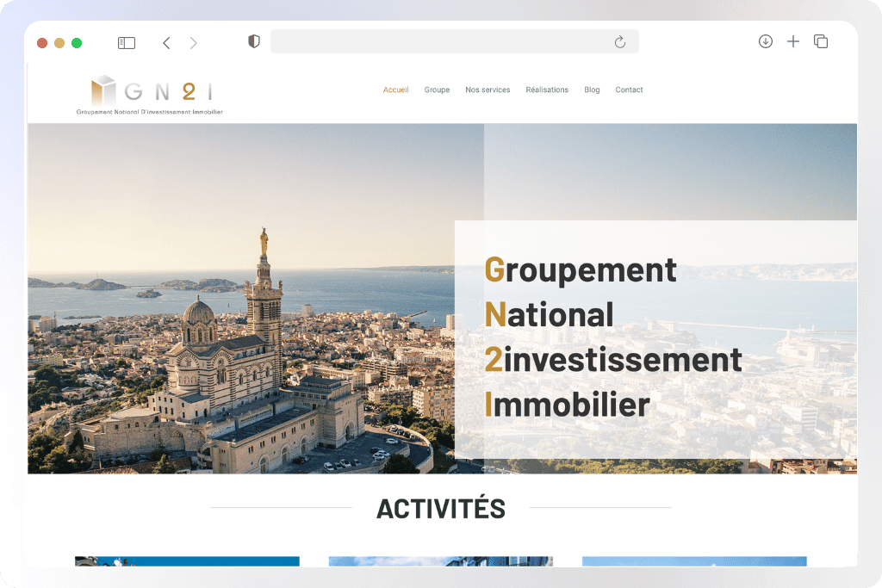Viewport: 882px width, 588px height.
Task: Open the Accueil menu item
Action: click(395, 90)
